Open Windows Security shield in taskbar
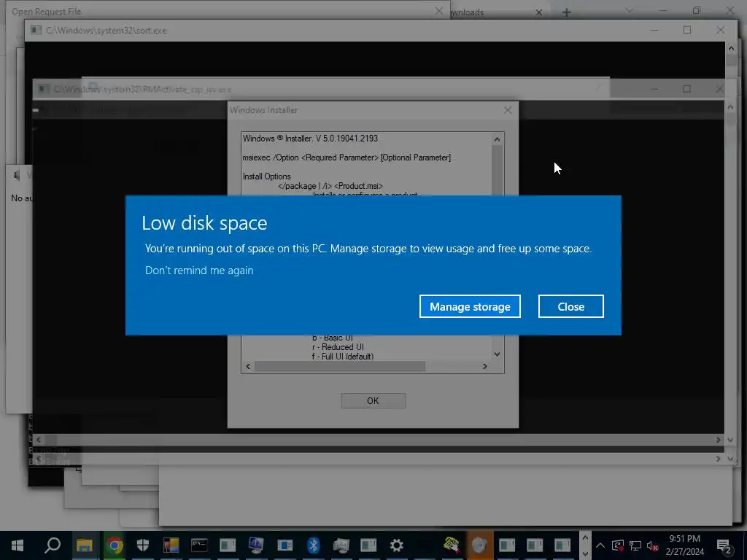747x560 pixels. pyautogui.click(x=142, y=545)
